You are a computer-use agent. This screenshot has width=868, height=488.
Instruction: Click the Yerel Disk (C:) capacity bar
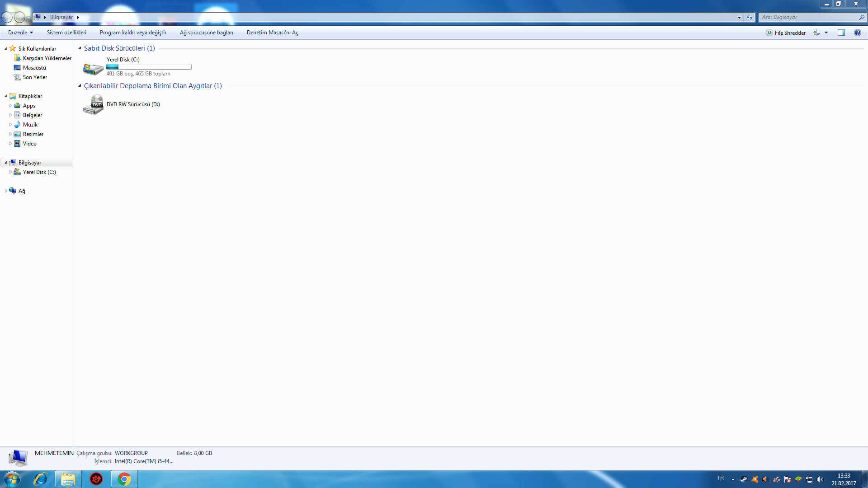click(x=149, y=67)
